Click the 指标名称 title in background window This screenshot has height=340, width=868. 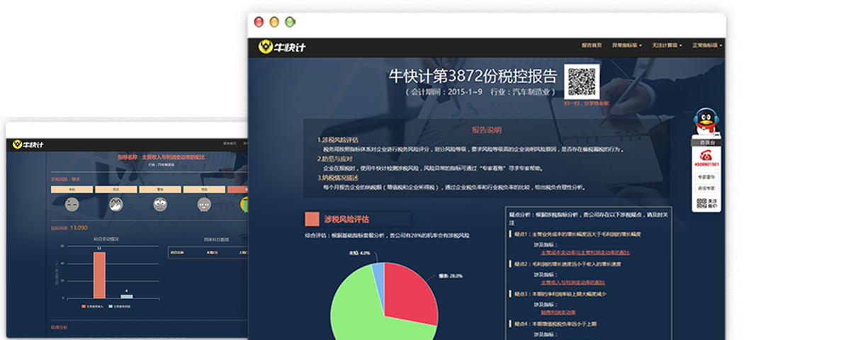tap(160, 157)
